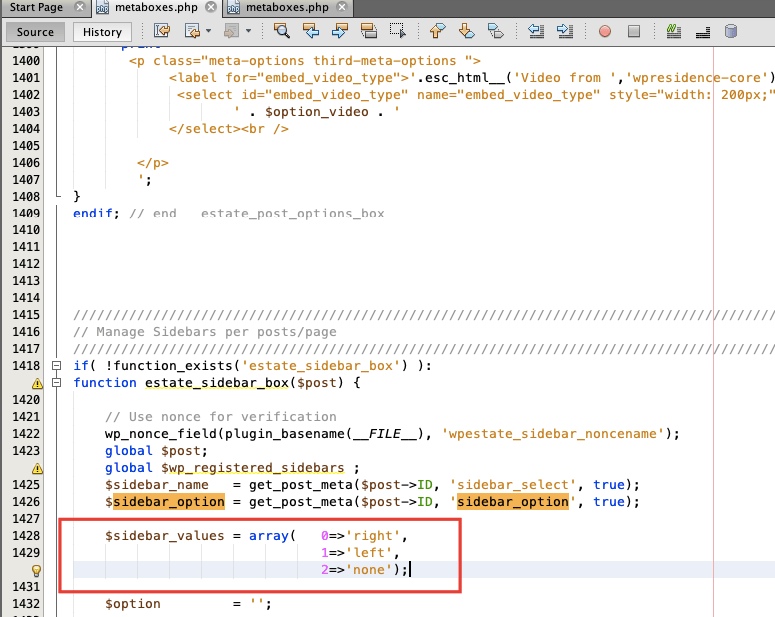The width and height of the screenshot is (775, 617).
Task: Click line number 1400 in gutter
Action: (26, 61)
